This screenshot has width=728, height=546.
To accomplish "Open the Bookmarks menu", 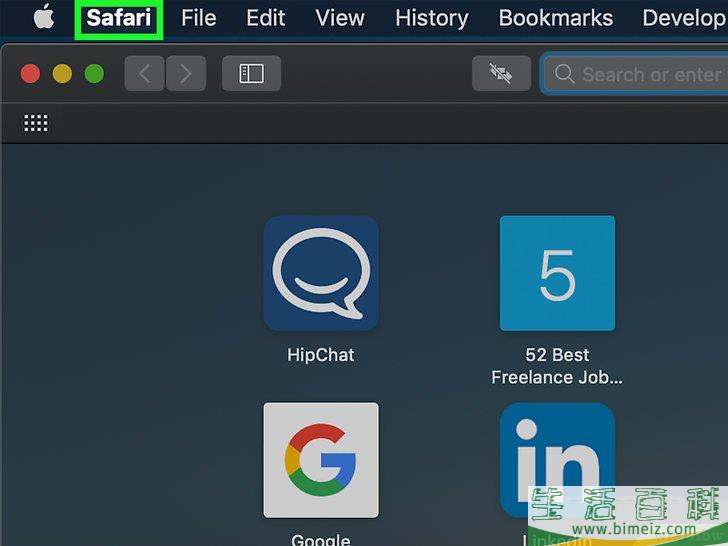I will click(x=556, y=18).
